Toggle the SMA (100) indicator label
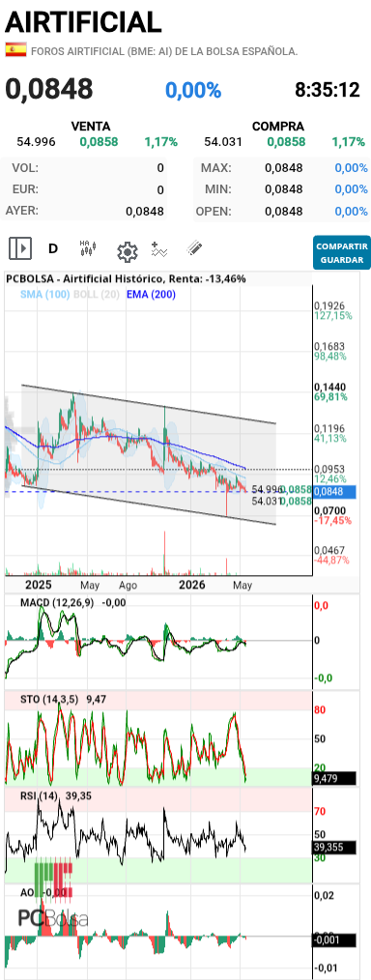 [x=45, y=295]
